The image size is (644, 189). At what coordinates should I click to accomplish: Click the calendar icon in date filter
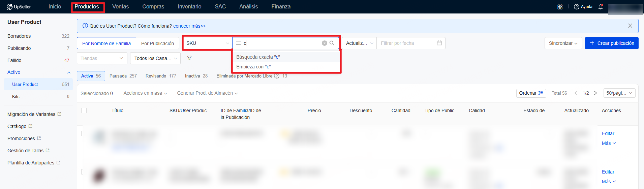439,43
